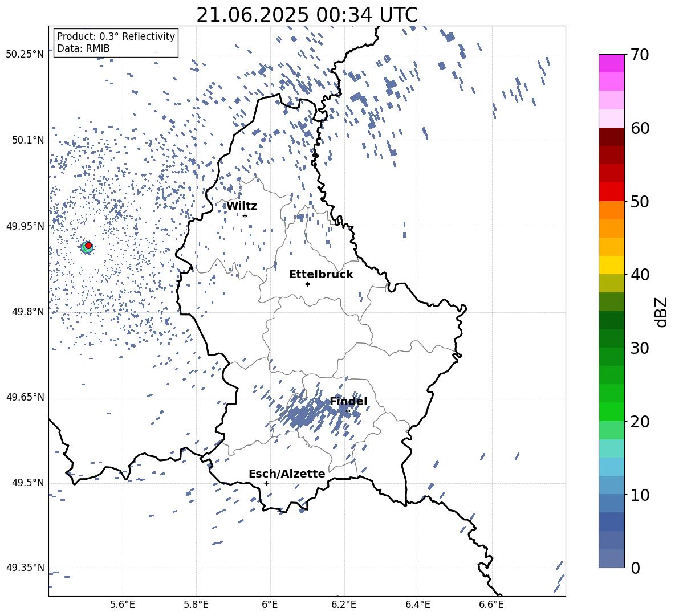Click the 49.8°N latitude label
The image size is (675, 616).
(27, 312)
